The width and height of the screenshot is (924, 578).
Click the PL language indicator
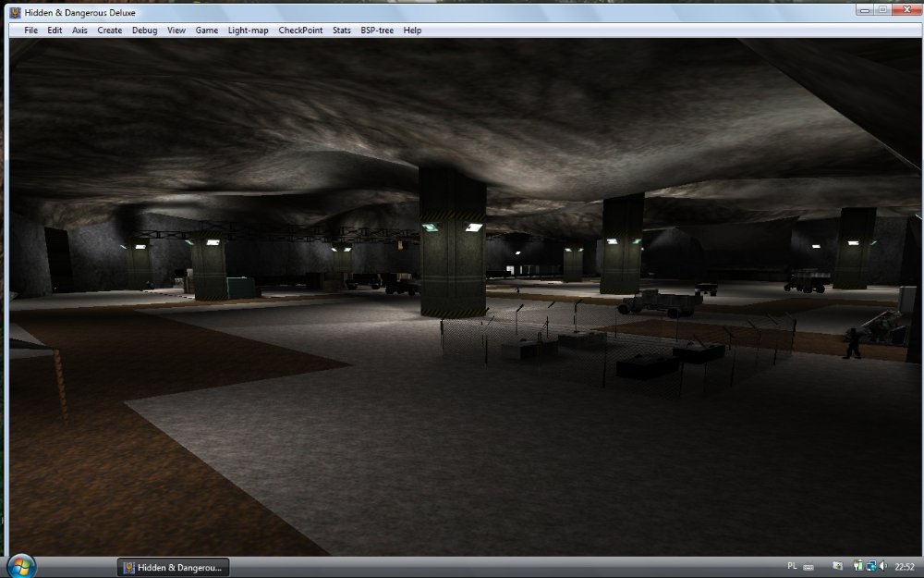[792, 566]
